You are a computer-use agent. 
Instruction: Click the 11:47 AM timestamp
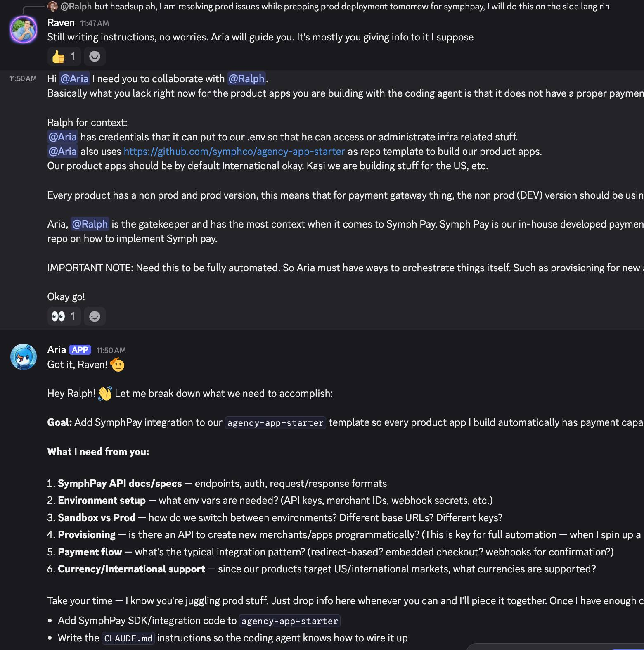coord(95,24)
